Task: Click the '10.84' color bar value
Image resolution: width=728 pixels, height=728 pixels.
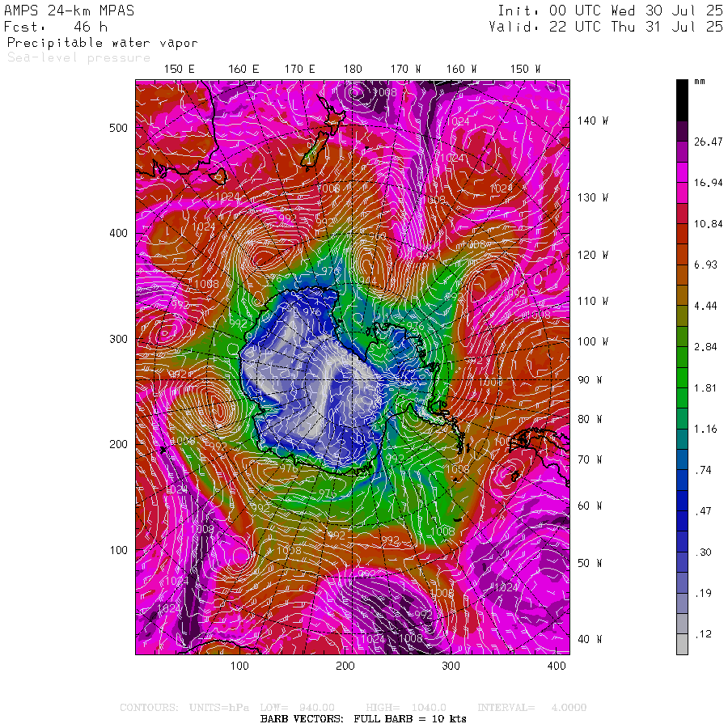Action: 708,224
